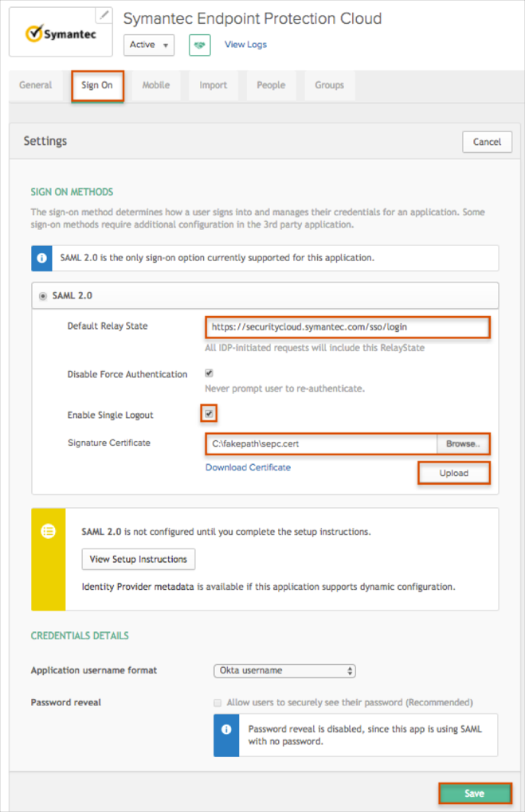
Task: Click the green handshake icon button
Action: [199, 45]
